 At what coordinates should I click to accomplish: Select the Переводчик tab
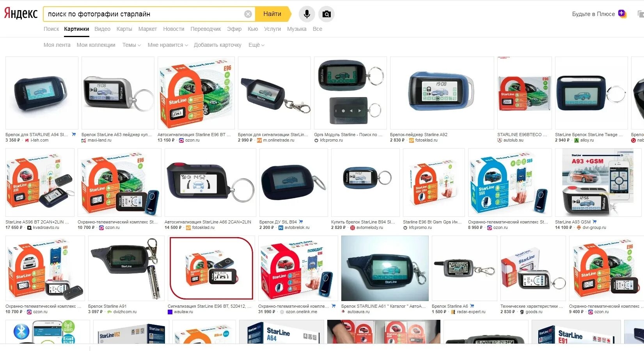pos(206,29)
